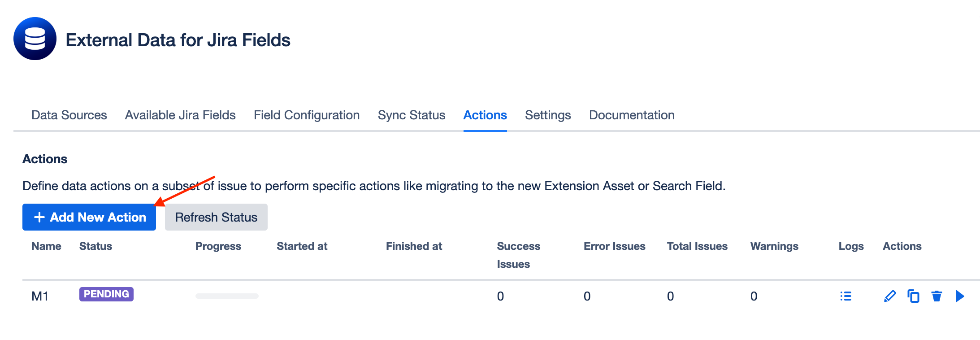Click the Define data actions description text
The image size is (980, 340).
click(374, 186)
